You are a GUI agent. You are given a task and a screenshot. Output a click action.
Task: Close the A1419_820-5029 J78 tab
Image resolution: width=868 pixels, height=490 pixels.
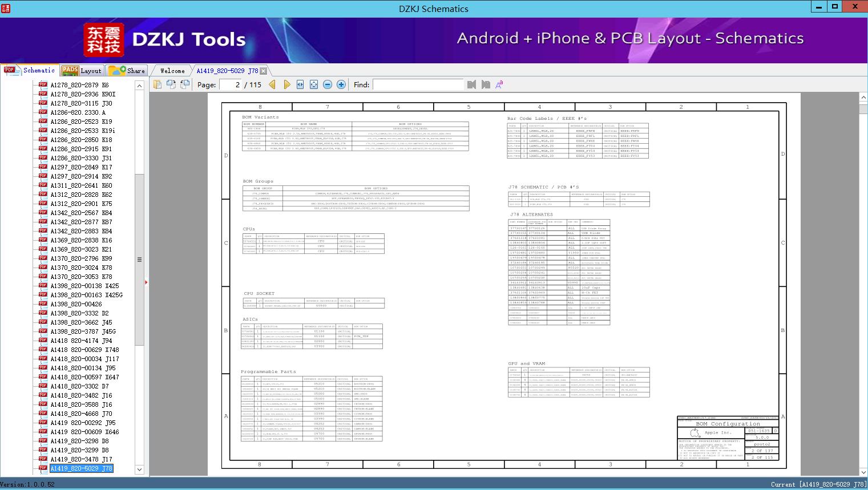[x=264, y=71]
